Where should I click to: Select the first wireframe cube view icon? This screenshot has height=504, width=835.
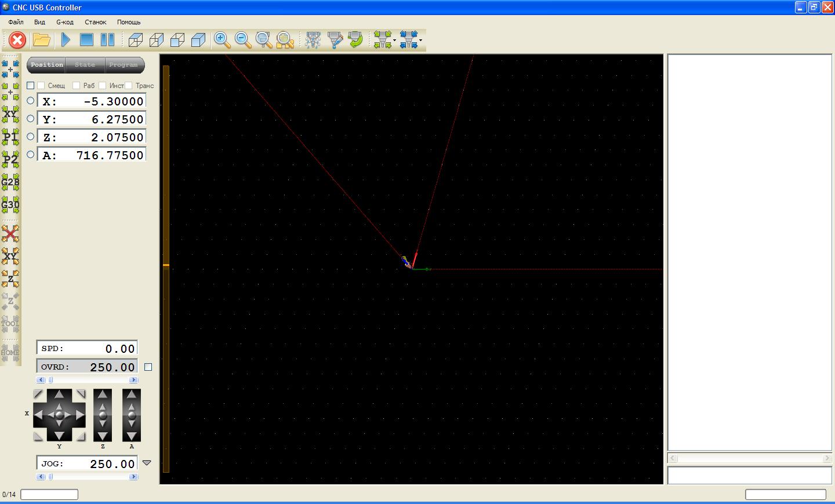(x=136, y=40)
